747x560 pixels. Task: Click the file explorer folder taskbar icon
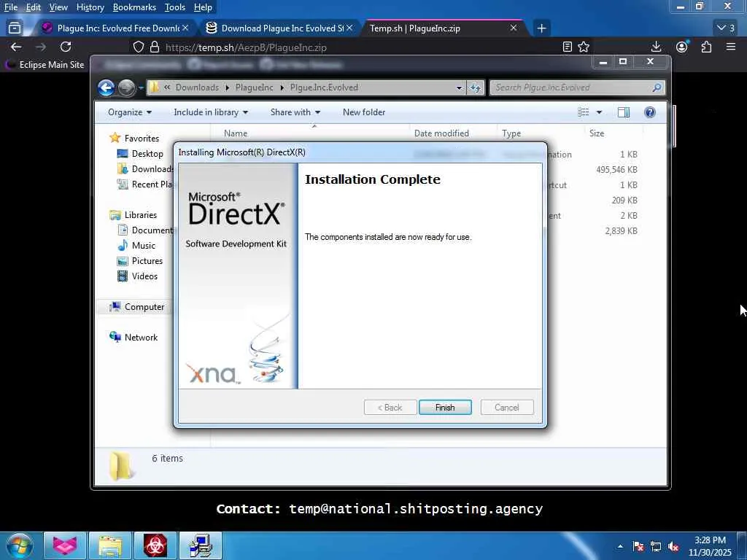tap(111, 545)
